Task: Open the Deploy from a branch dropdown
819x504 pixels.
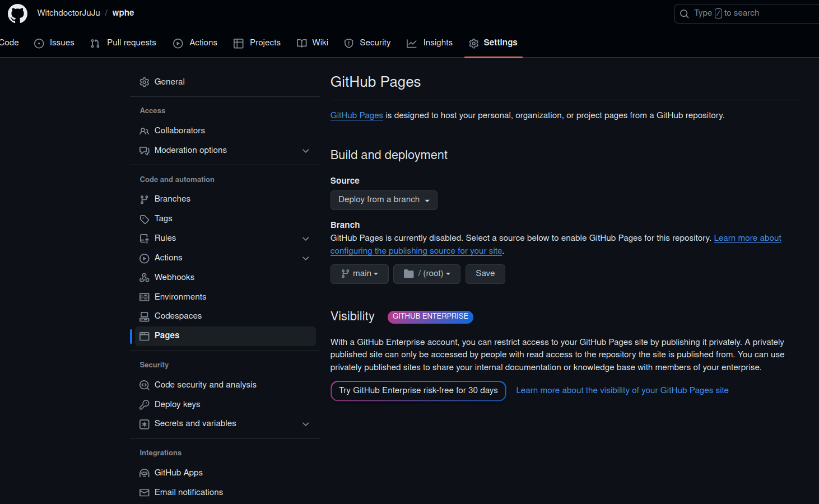Action: [x=384, y=200]
